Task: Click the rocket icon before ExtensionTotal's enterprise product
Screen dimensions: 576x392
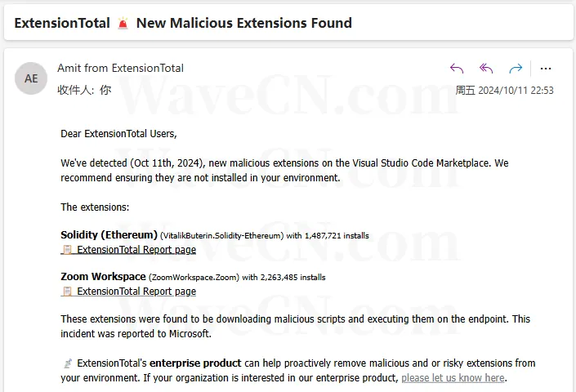Action: 68,363
